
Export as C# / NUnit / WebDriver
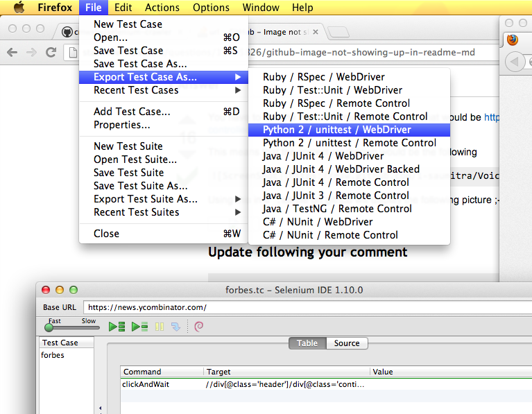(x=349, y=222)
